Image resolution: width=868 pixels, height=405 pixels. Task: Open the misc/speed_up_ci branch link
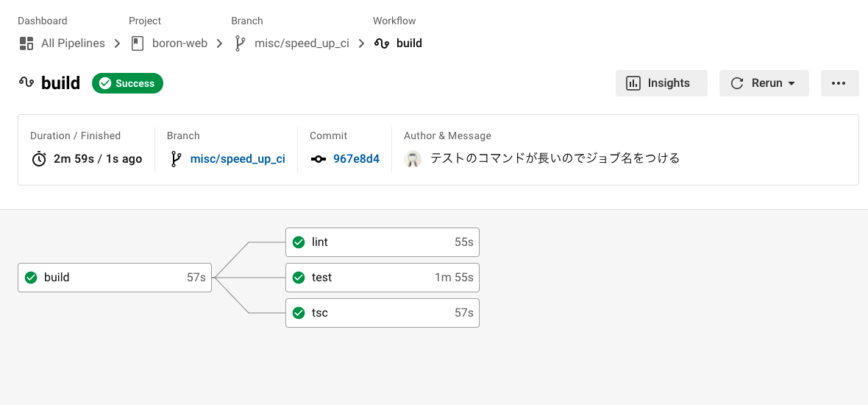pos(238,158)
